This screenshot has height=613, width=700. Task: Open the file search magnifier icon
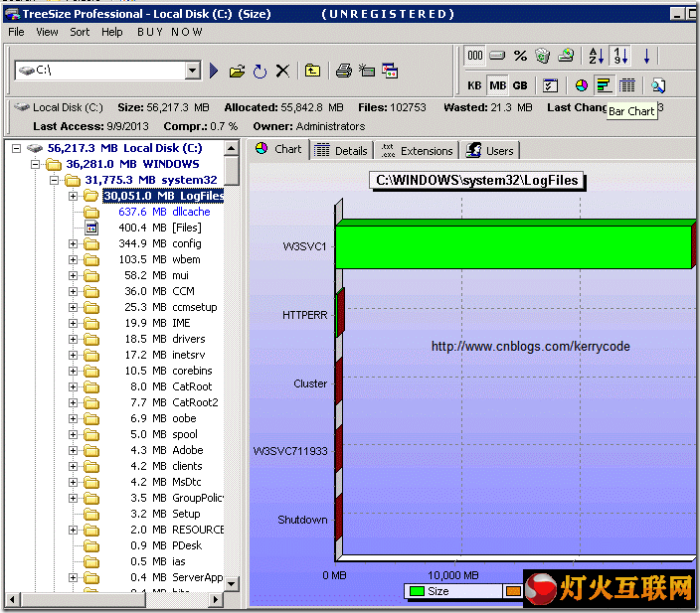658,85
